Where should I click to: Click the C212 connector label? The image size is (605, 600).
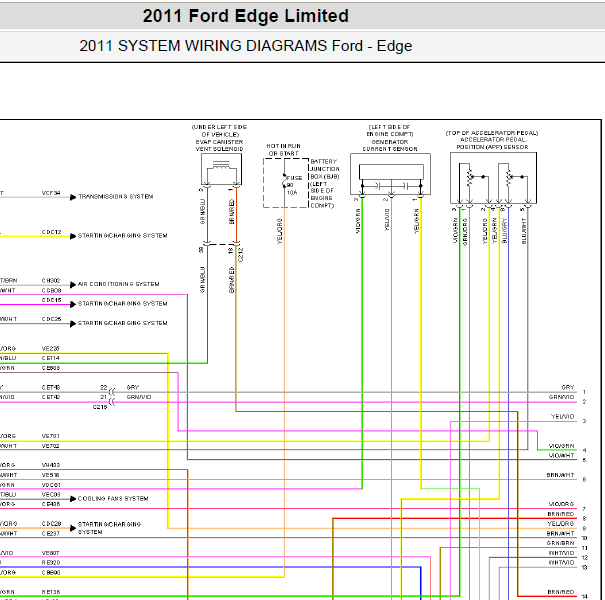click(x=241, y=255)
